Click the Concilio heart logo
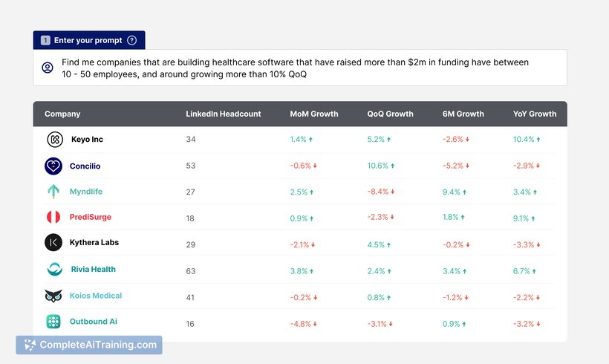 click(x=53, y=166)
